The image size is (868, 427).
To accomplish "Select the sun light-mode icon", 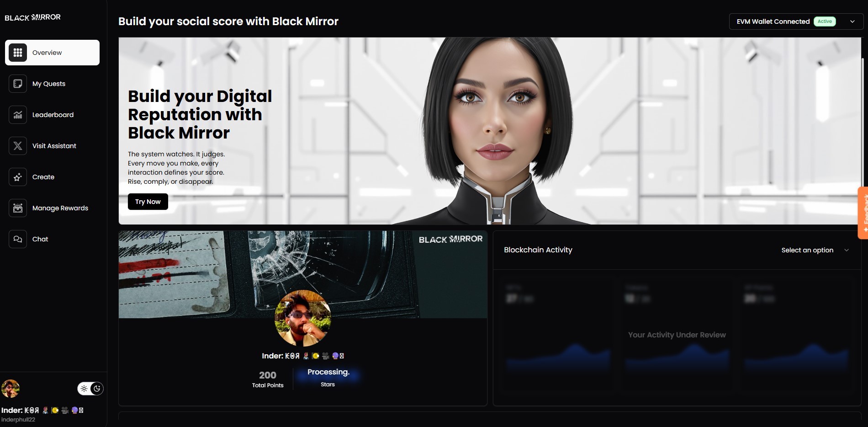I will coord(84,389).
